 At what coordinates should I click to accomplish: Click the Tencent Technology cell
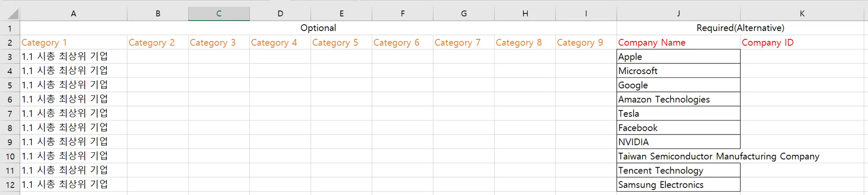tap(678, 170)
